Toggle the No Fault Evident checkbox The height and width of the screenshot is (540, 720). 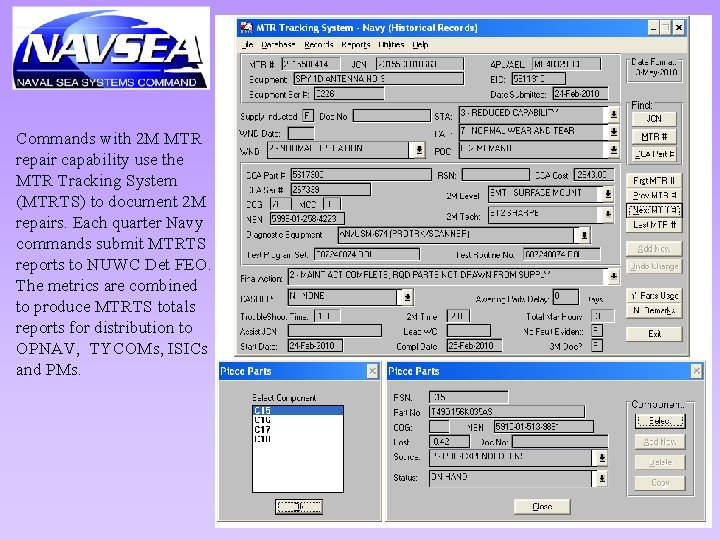596,330
